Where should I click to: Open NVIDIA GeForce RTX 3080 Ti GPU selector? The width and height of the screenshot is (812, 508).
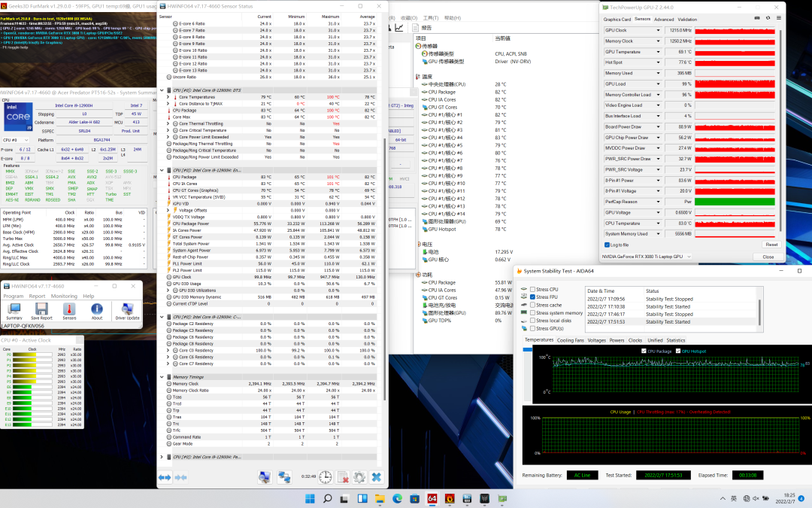647,257
